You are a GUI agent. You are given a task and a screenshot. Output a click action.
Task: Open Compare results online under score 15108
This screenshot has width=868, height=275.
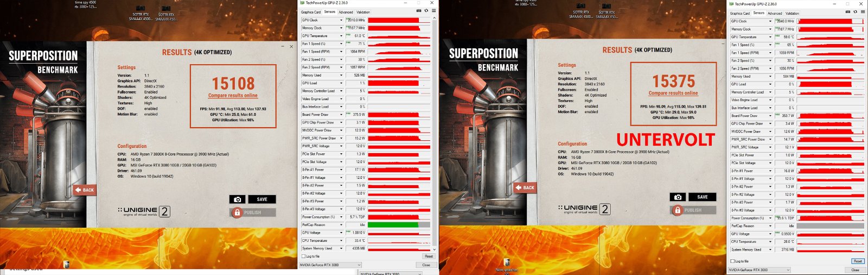[x=233, y=96]
